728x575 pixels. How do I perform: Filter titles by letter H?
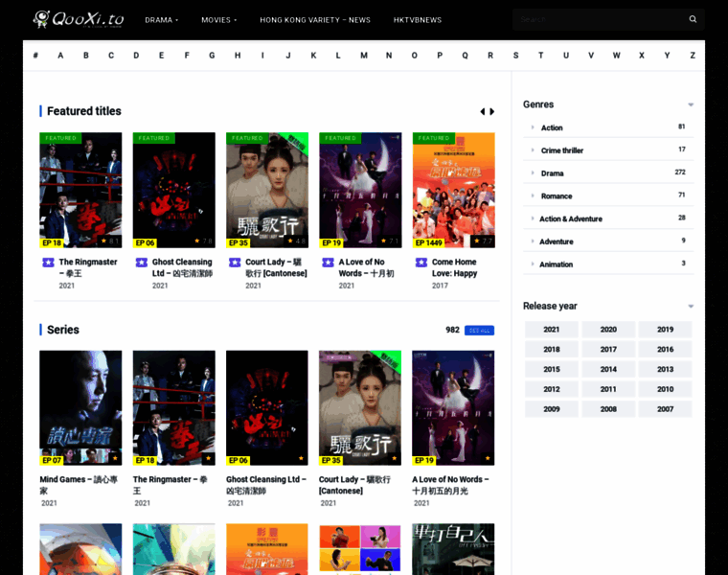pyautogui.click(x=238, y=56)
